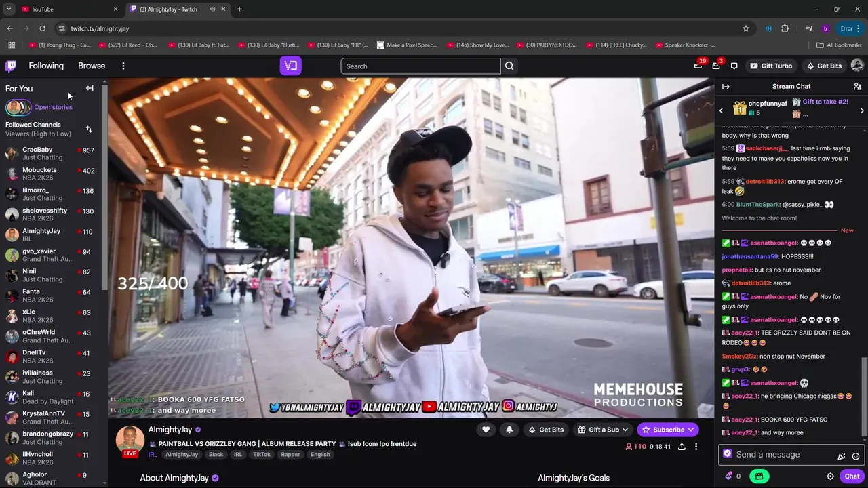The height and width of the screenshot is (488, 868).
Task: Sort followed channels by viewers
Action: (x=88, y=129)
